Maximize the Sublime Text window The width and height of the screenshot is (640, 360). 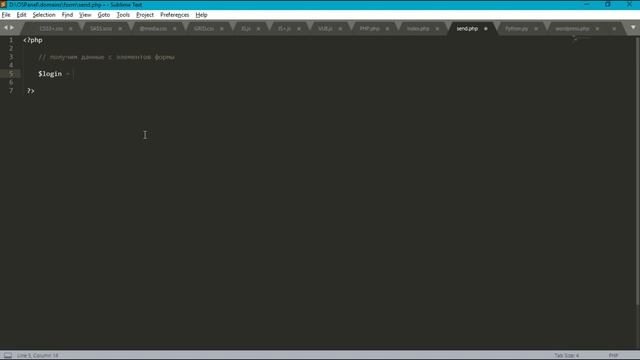point(608,4)
